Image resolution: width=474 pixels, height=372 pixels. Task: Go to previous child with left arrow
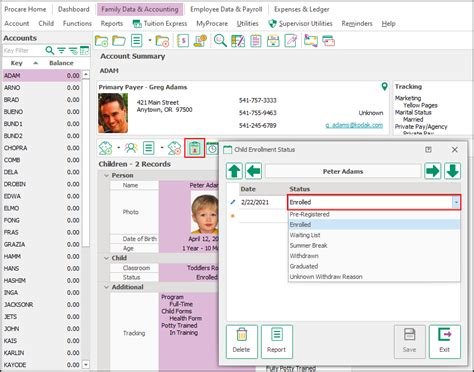tap(254, 171)
